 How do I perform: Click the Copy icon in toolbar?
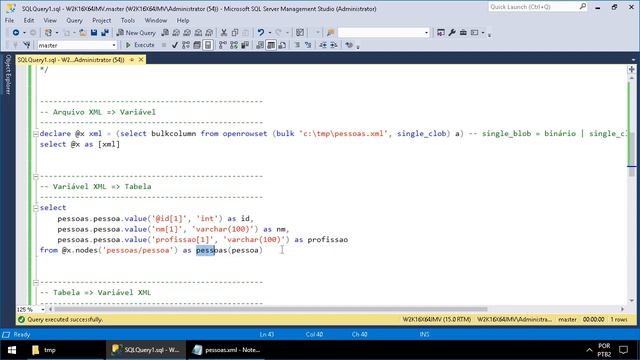tap(235, 33)
